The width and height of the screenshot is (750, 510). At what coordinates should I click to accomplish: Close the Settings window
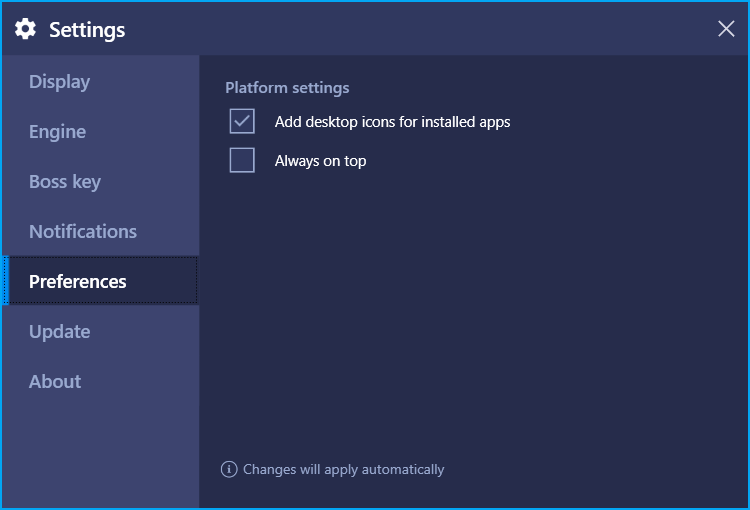click(x=726, y=29)
